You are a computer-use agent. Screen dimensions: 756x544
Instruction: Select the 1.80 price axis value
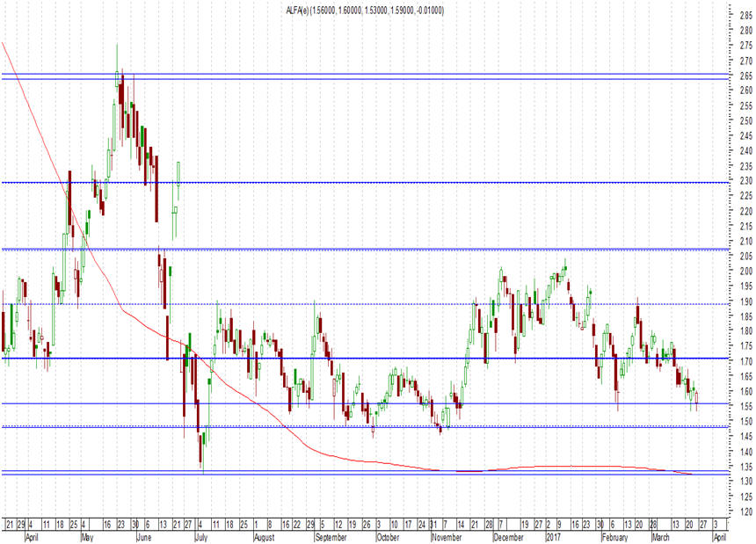pos(745,331)
